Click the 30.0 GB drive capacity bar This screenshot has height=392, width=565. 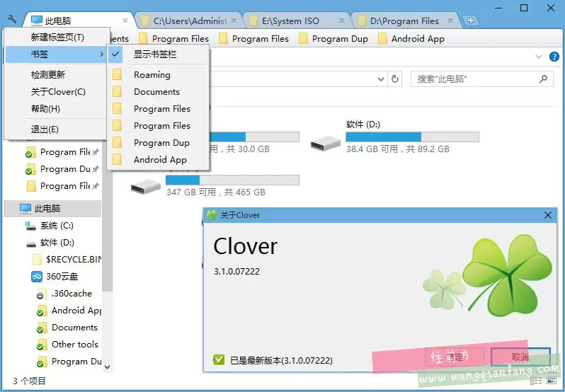254,137
